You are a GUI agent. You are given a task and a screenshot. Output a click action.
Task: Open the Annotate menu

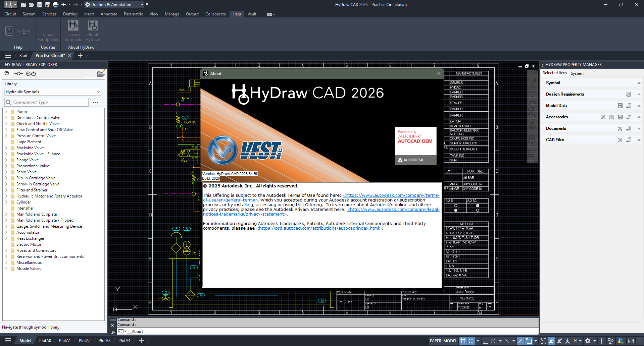(109, 14)
